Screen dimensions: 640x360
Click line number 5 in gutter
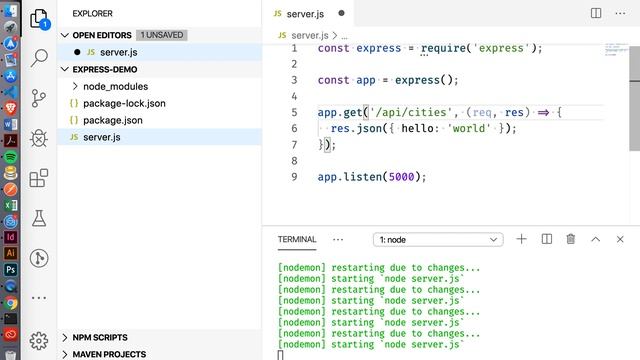(x=294, y=113)
